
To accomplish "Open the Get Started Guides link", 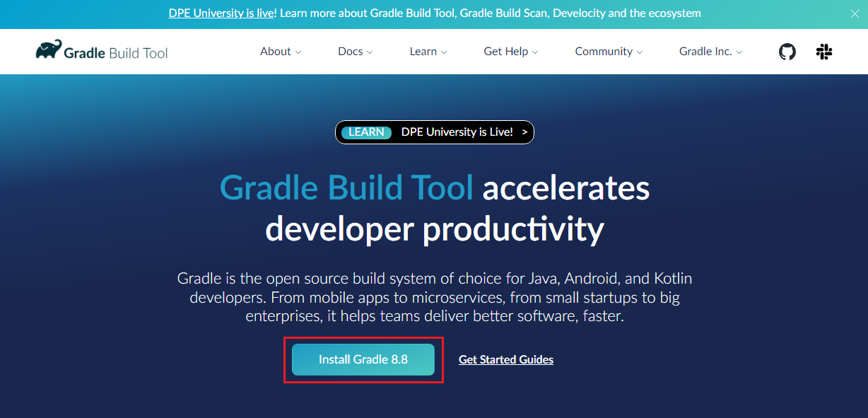I will (505, 359).
